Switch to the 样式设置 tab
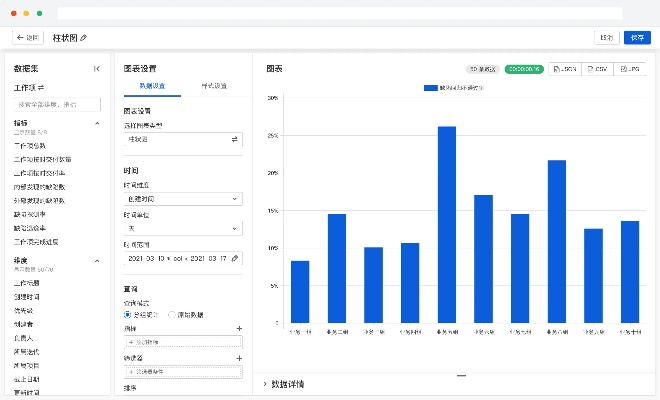This screenshot has width=660, height=400. coord(213,87)
